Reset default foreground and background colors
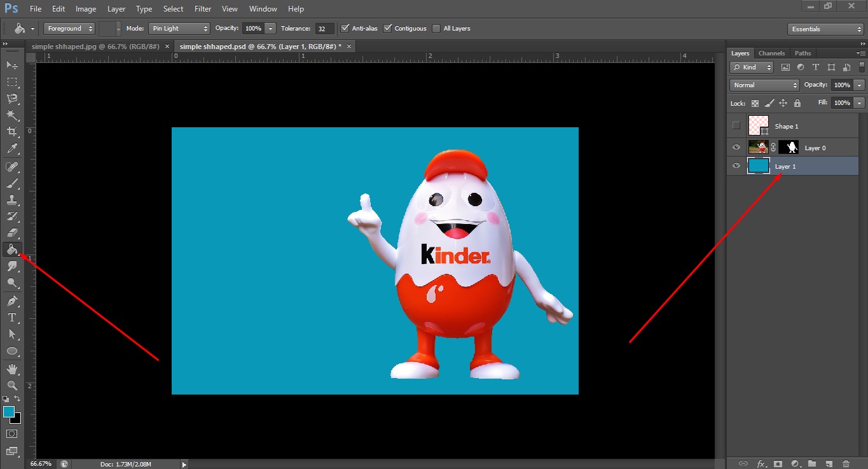Screen dimensions: 868x469 click(x=6, y=398)
